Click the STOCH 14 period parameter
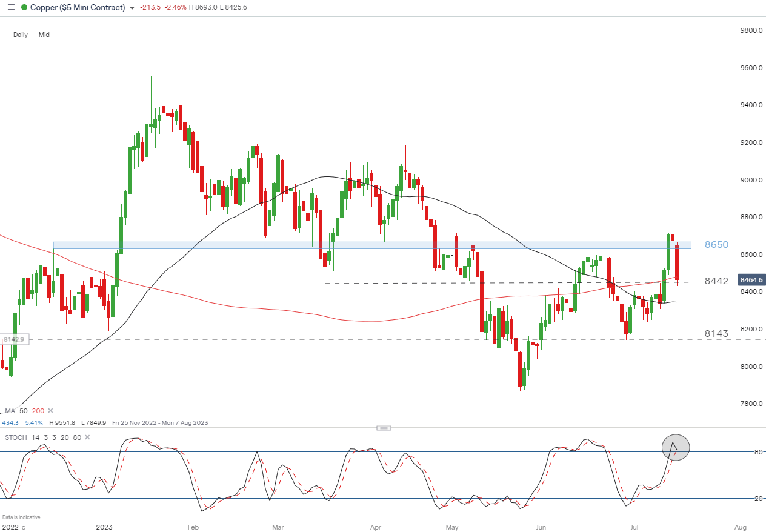Screen dimensions: 766x532 pyautogui.click(x=36, y=437)
